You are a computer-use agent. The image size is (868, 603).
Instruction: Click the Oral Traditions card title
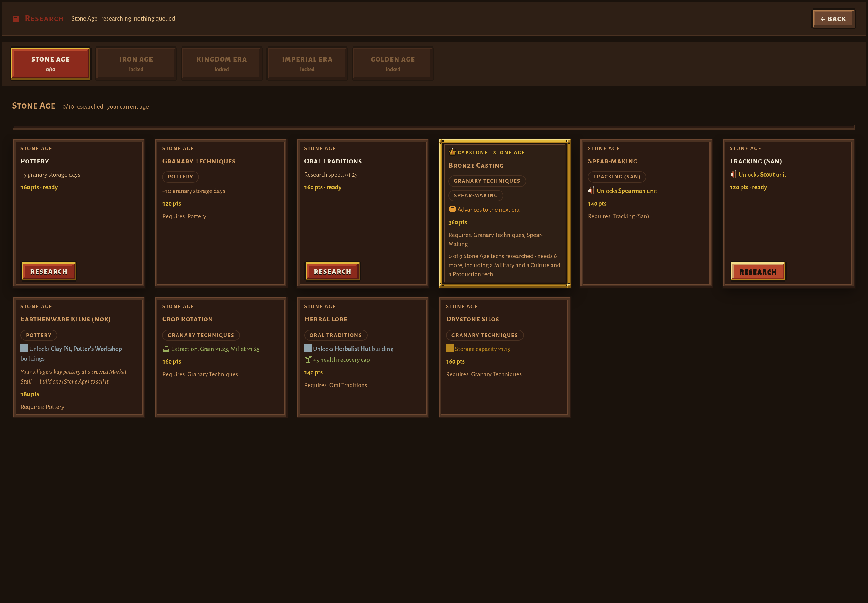pyautogui.click(x=333, y=161)
